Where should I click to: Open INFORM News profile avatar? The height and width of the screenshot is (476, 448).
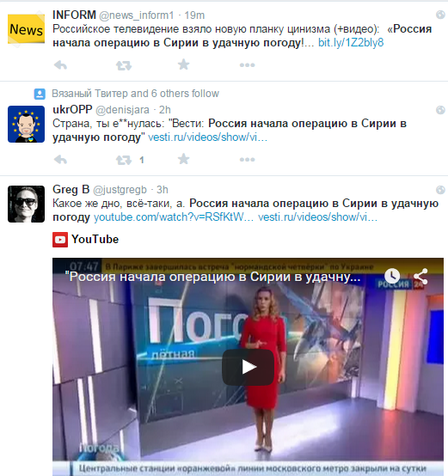coord(26,29)
